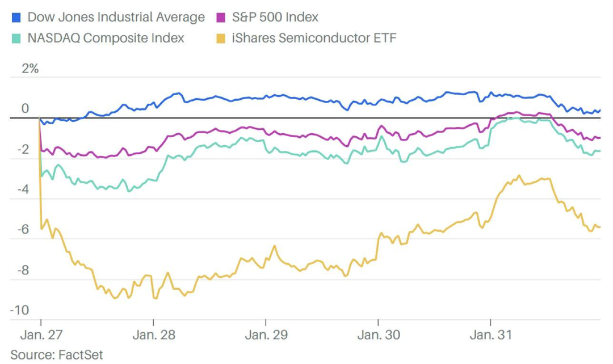Select the Jan. 29 date label
This screenshot has width=613, height=364.
[266, 335]
